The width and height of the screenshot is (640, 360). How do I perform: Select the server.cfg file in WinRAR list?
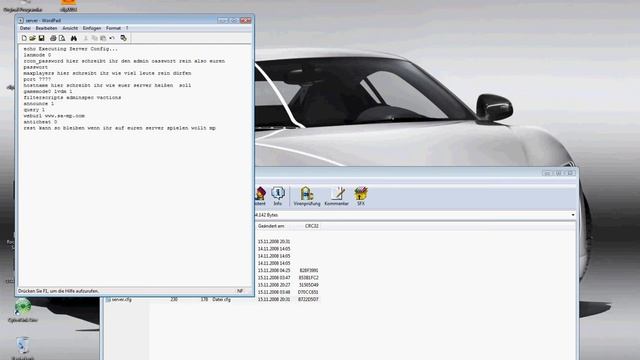(x=121, y=300)
